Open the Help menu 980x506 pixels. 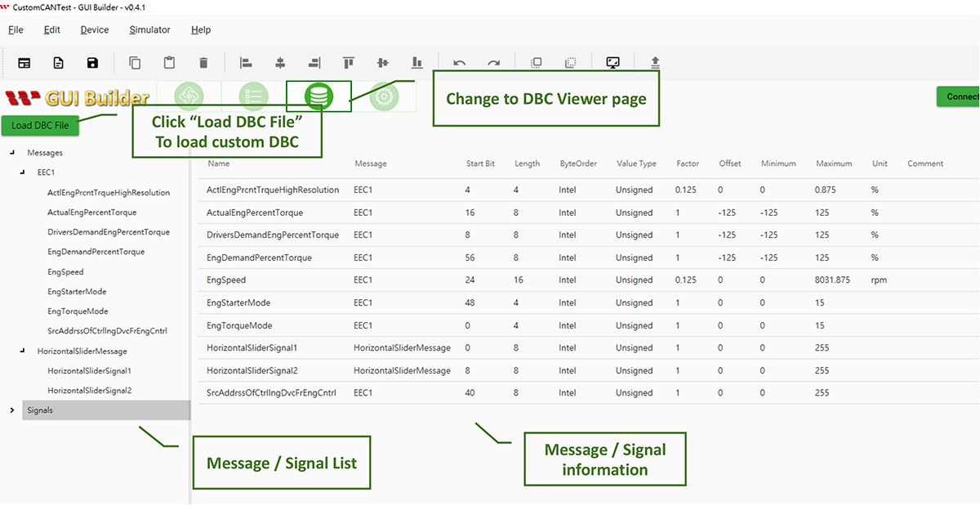(x=201, y=30)
